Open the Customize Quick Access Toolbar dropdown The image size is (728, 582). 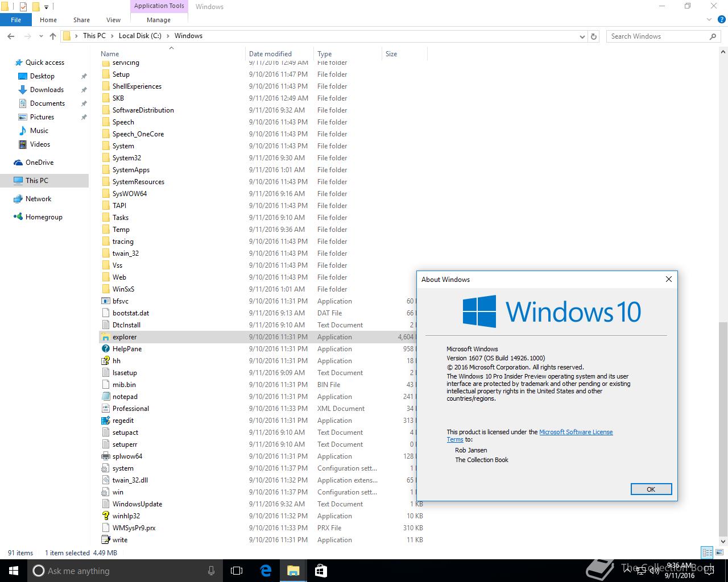point(47,7)
